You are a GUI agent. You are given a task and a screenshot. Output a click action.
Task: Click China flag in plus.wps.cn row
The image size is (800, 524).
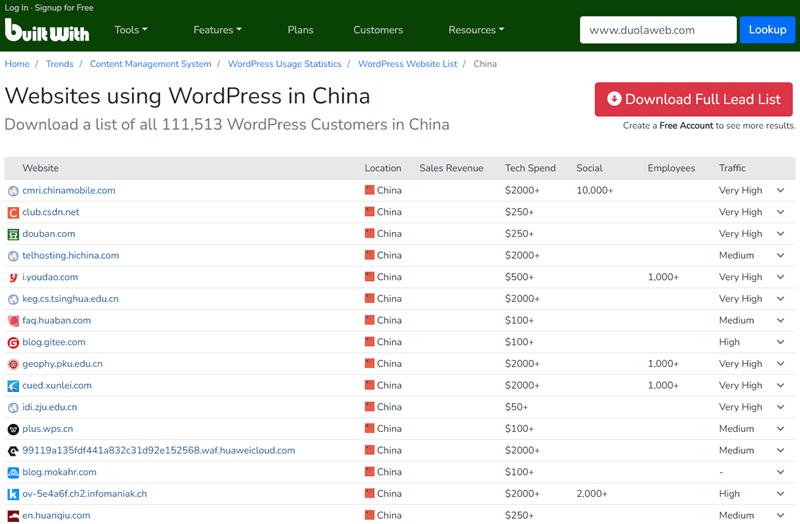(x=369, y=429)
